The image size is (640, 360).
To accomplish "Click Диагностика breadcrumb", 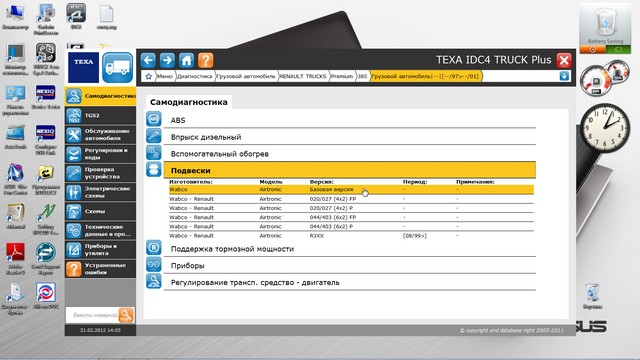I will coord(195,76).
